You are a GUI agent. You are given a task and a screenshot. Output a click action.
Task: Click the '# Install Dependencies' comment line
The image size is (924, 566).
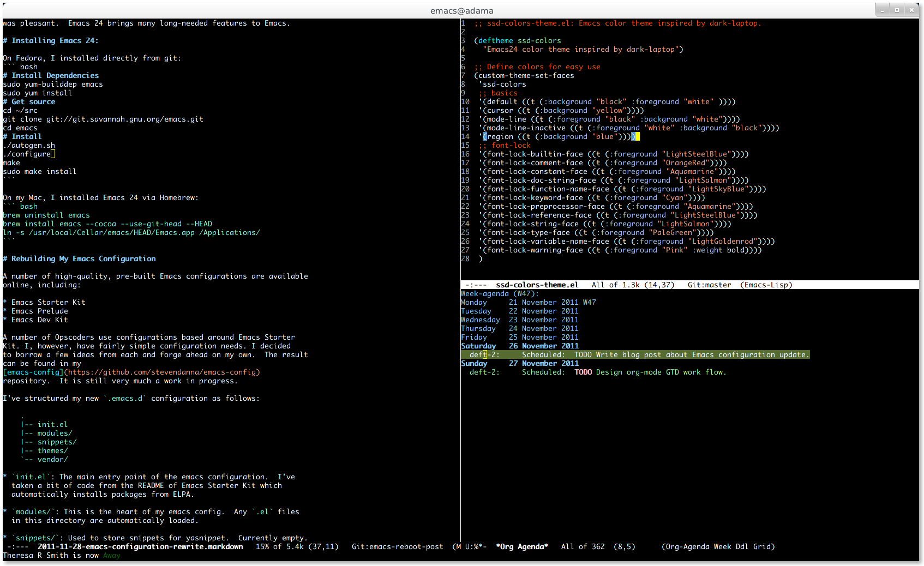tap(51, 75)
